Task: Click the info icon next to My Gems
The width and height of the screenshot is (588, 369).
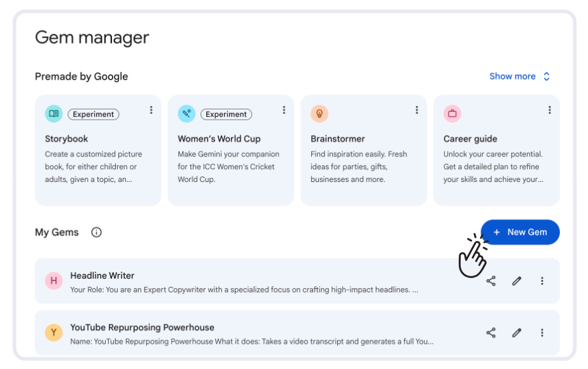Action: [96, 232]
